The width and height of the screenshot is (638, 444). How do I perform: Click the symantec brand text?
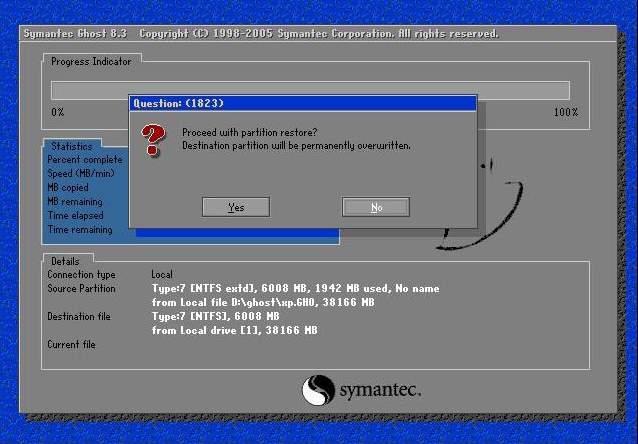pos(380,389)
